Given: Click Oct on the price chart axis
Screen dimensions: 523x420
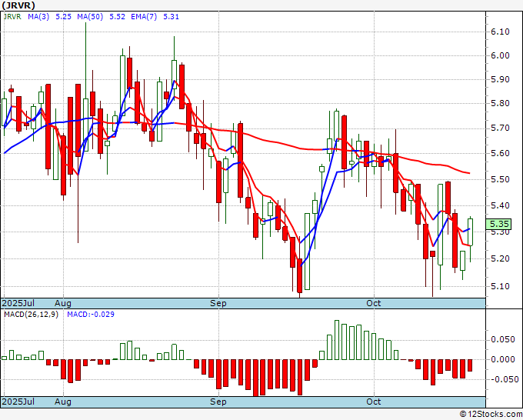Looking at the screenshot, I should (374, 303).
